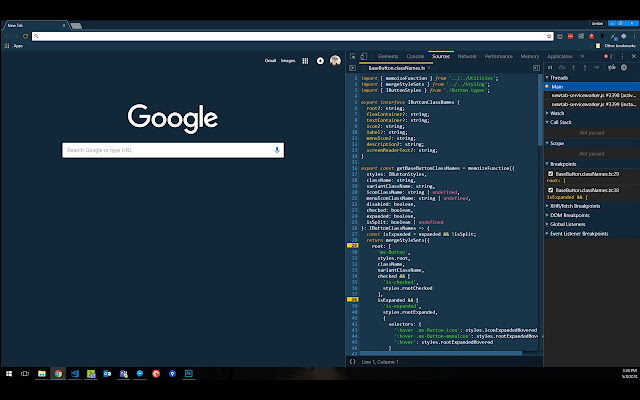Expand the Watch section
The height and width of the screenshot is (400, 640).
pos(555,113)
